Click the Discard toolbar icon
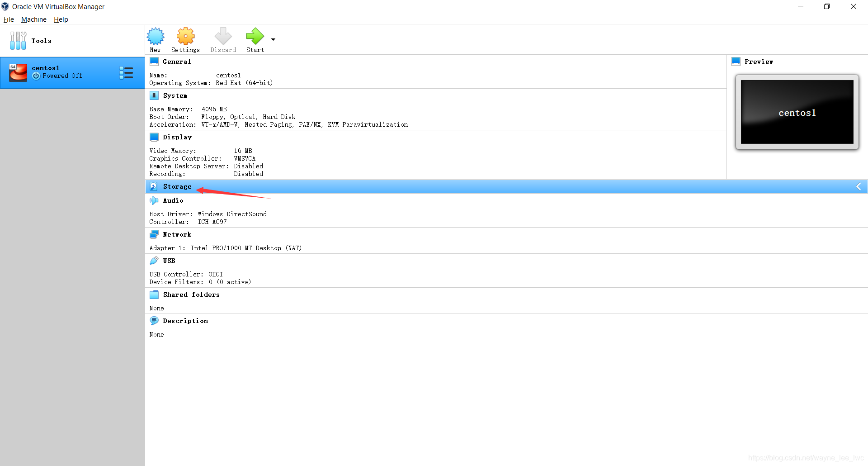868x466 pixels. point(223,36)
